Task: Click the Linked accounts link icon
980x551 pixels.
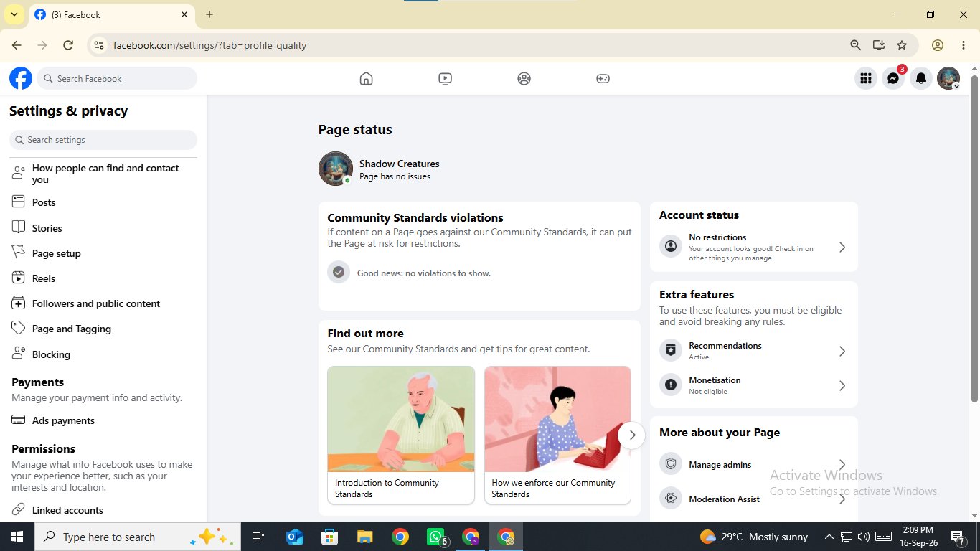Action: pos(19,510)
